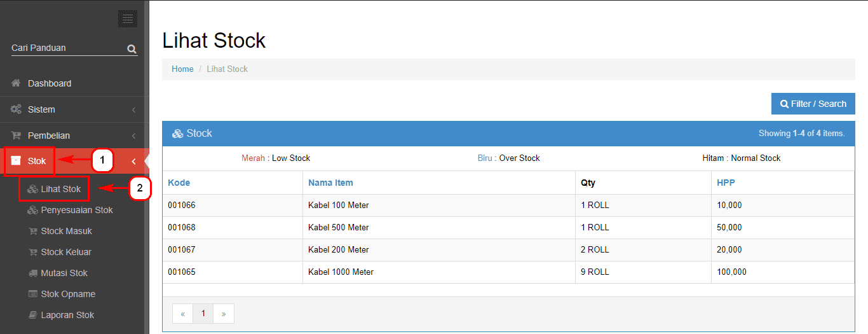Click the Laporan Stok book icon
The height and width of the screenshot is (334, 868).
click(33, 315)
